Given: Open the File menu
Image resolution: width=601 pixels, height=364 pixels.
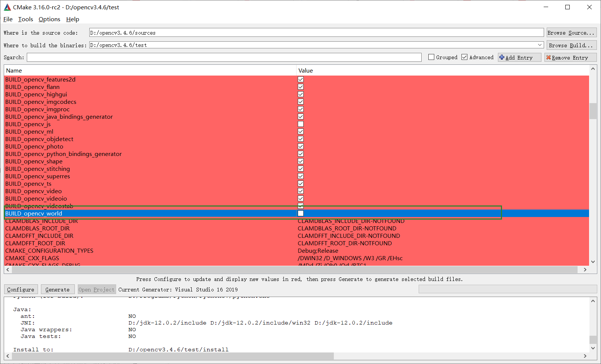Looking at the screenshot, I should tap(8, 19).
